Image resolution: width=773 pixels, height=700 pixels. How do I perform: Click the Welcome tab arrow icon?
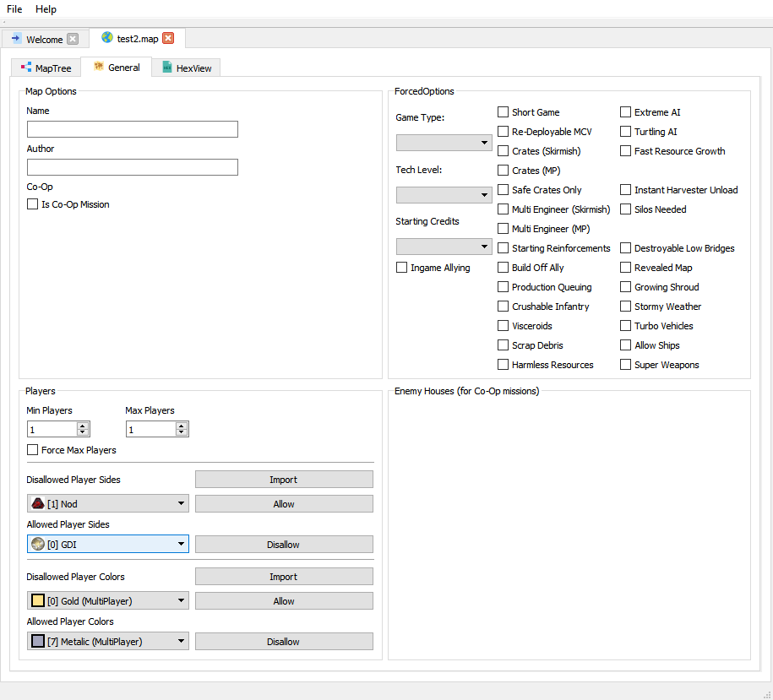point(16,39)
